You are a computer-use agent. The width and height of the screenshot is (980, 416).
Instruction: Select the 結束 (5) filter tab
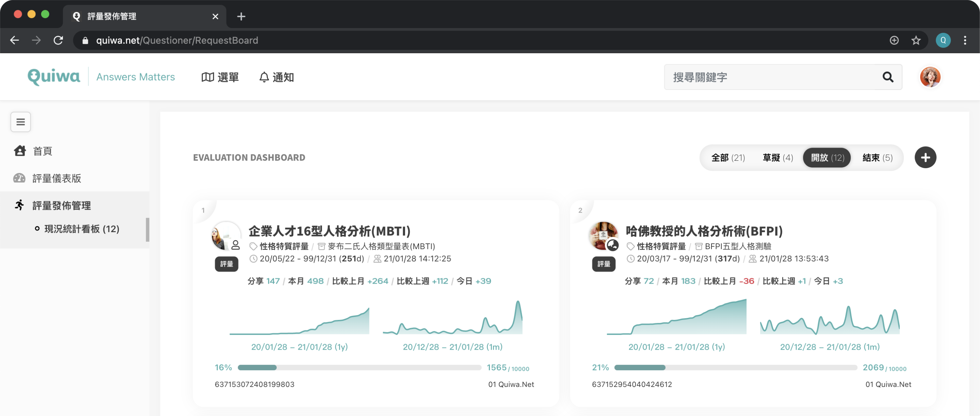(x=877, y=158)
